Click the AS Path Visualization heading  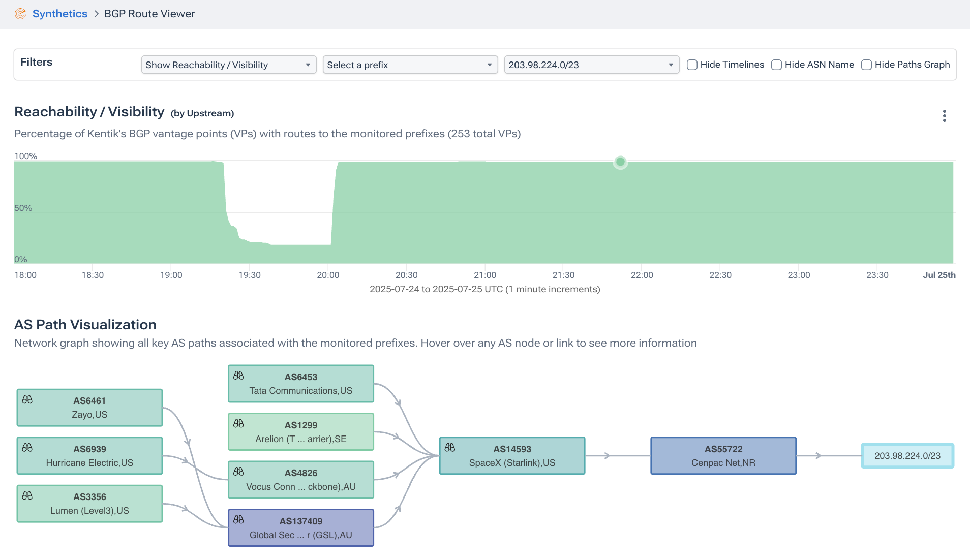(x=85, y=325)
